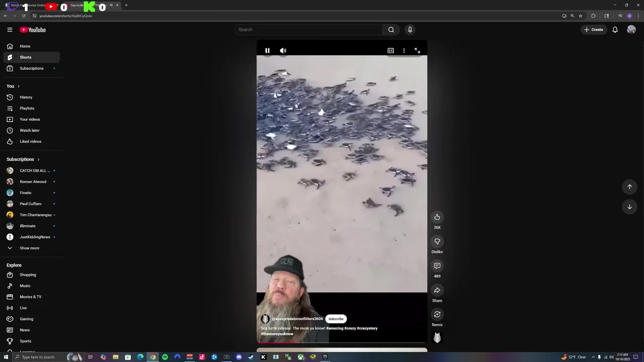Viewport: 644px width, 362px height.
Task: Go back in Chrome
Action: (6, 16)
